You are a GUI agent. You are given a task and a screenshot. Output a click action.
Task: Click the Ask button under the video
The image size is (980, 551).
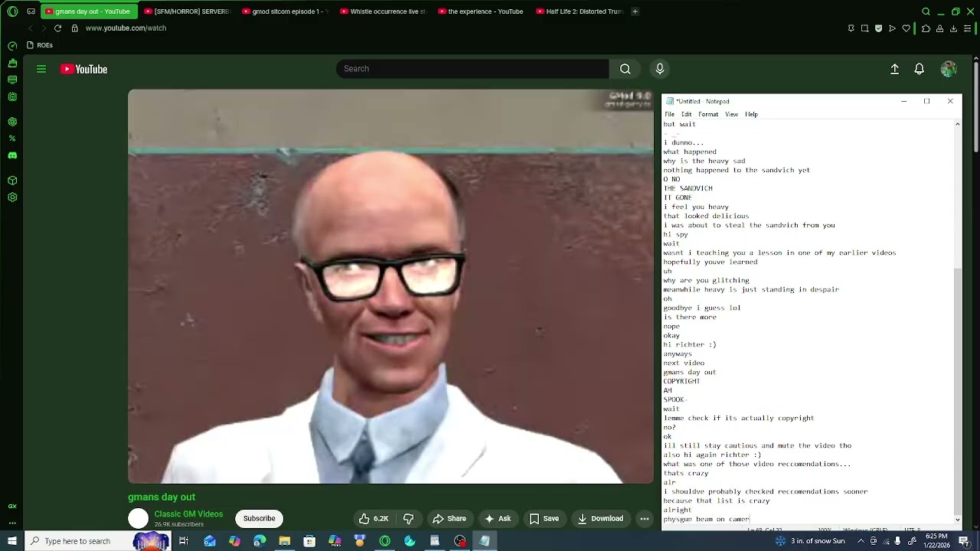(498, 518)
